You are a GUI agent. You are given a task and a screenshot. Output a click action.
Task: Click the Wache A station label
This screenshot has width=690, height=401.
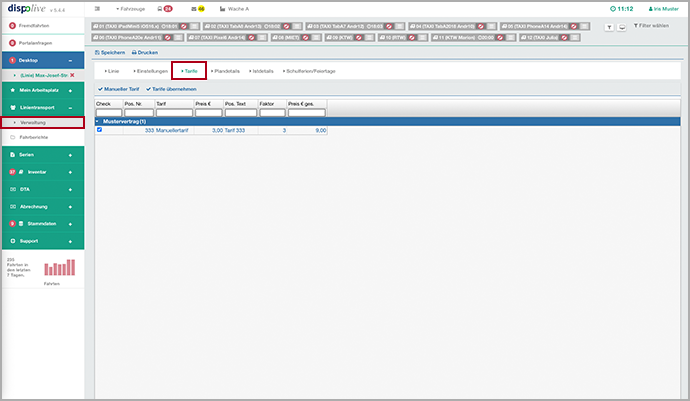(235, 9)
